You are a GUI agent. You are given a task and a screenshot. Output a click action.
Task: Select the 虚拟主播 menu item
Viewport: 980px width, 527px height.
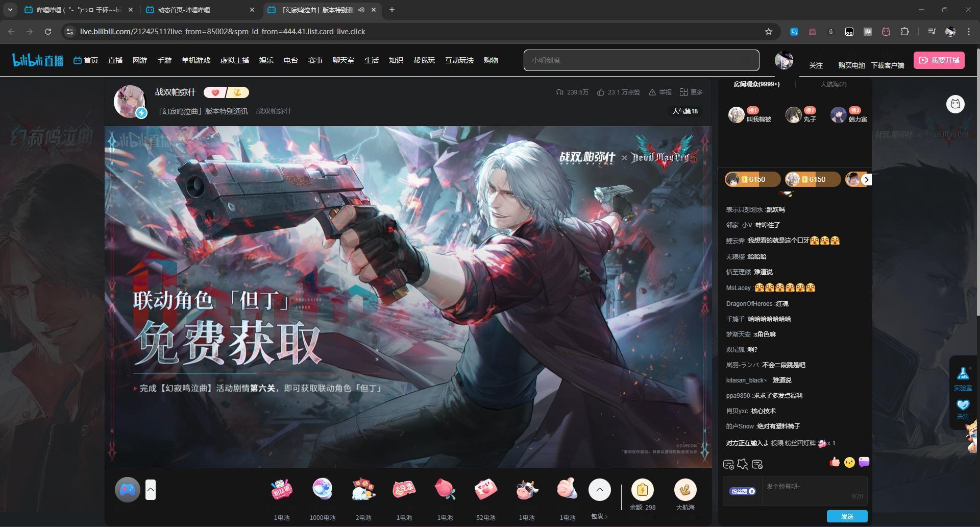235,60
